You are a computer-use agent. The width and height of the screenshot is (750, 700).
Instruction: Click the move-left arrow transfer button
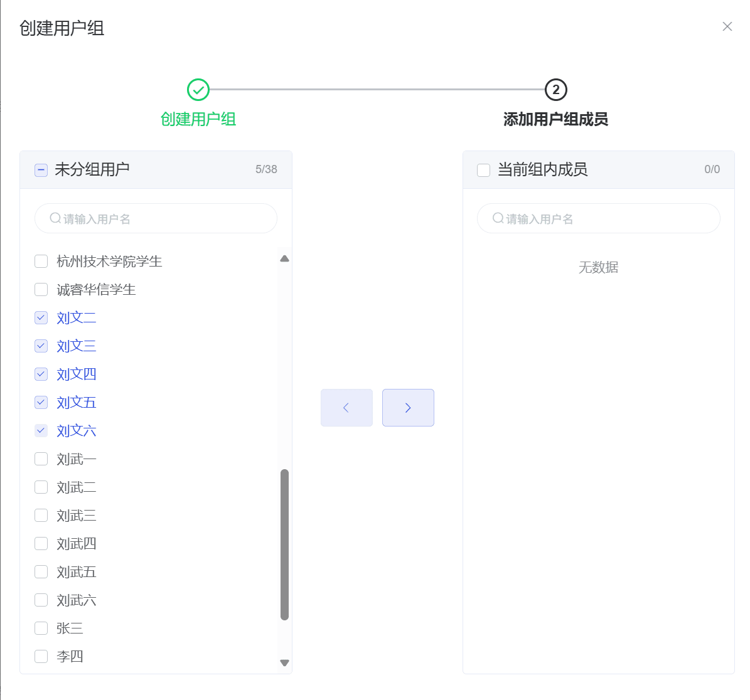pos(346,408)
